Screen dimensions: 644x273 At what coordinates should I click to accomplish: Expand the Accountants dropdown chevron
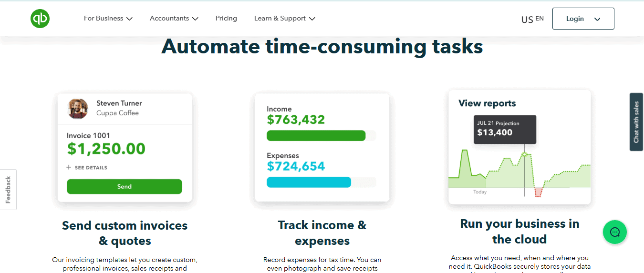195,19
